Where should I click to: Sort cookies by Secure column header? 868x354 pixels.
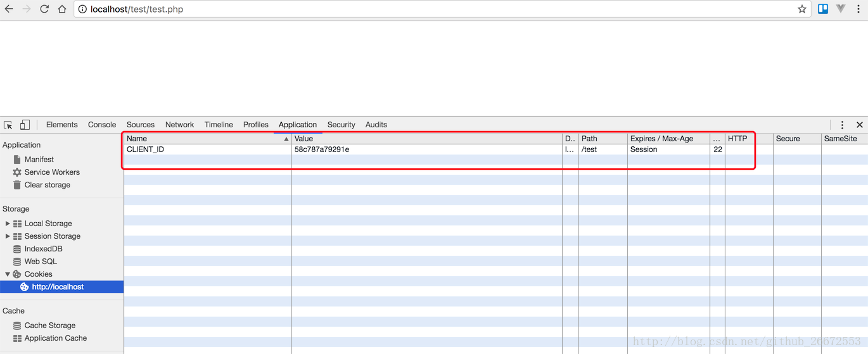pos(797,139)
